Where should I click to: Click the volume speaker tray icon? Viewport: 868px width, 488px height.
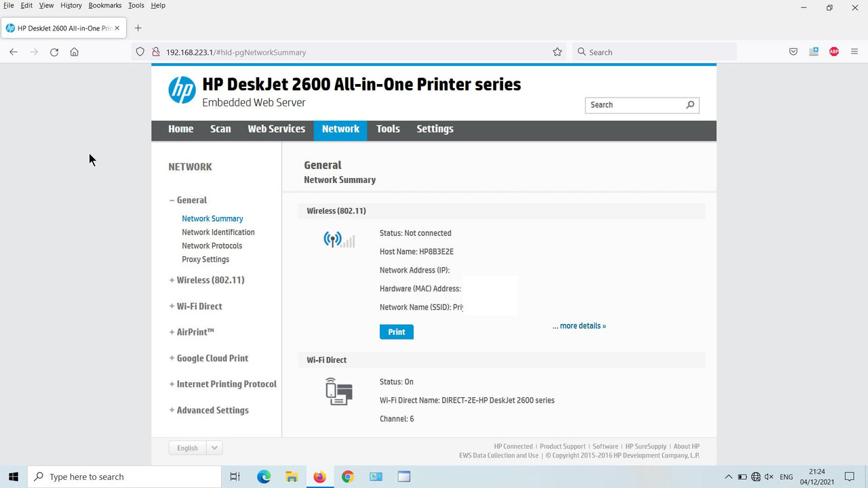pyautogui.click(x=770, y=477)
